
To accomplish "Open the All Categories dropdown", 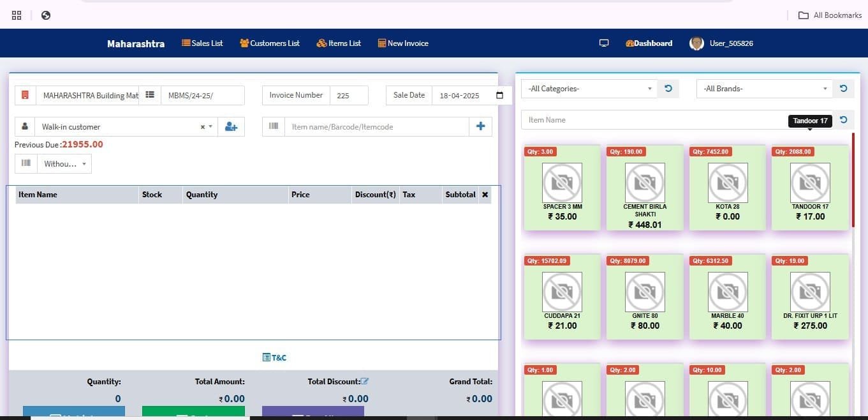I will 589,89.
